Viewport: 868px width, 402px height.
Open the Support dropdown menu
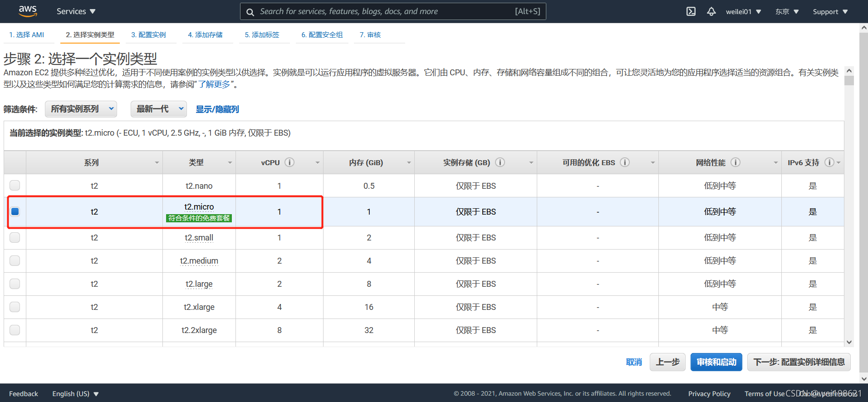tap(830, 12)
